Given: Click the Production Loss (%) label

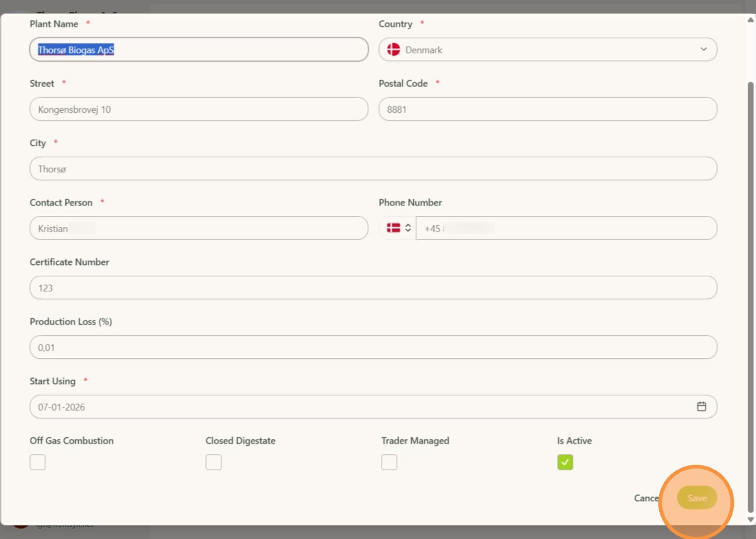Looking at the screenshot, I should point(71,321).
